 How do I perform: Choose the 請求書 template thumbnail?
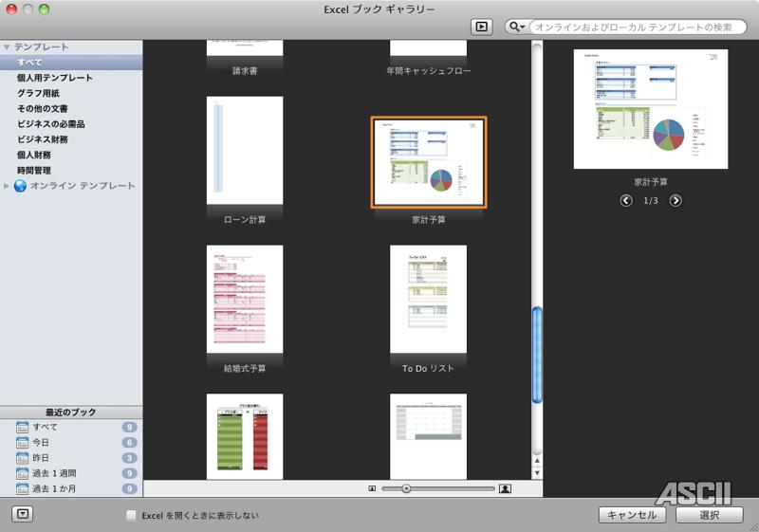pyautogui.click(x=245, y=47)
